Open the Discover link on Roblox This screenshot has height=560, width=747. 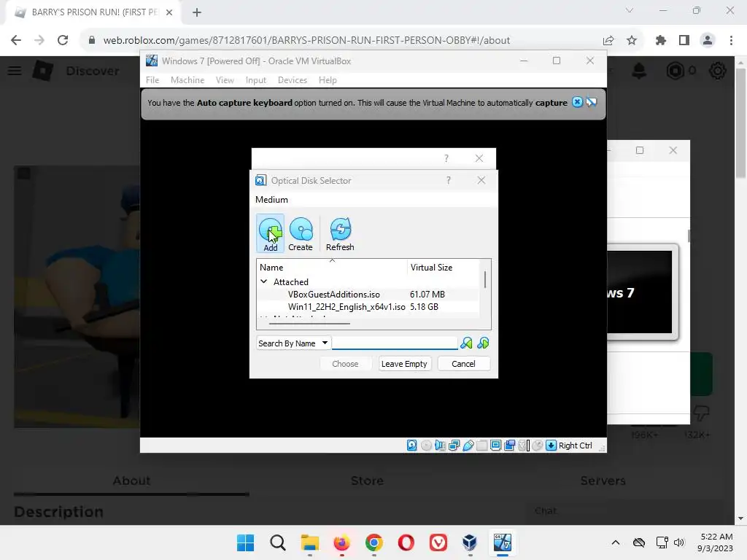click(93, 71)
